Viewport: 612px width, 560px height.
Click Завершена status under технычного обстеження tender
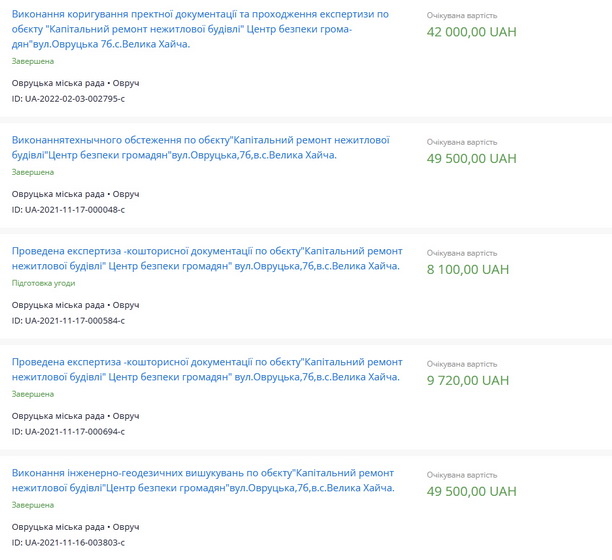(x=33, y=172)
